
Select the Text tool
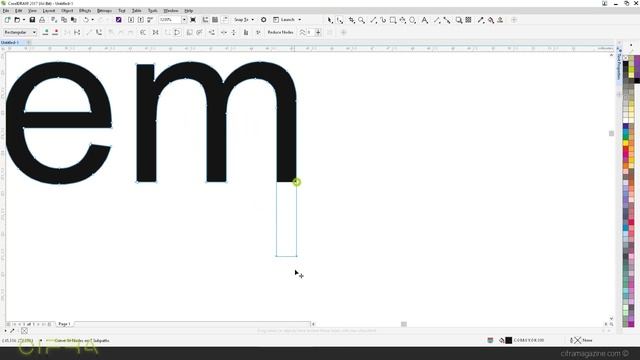[425, 20]
